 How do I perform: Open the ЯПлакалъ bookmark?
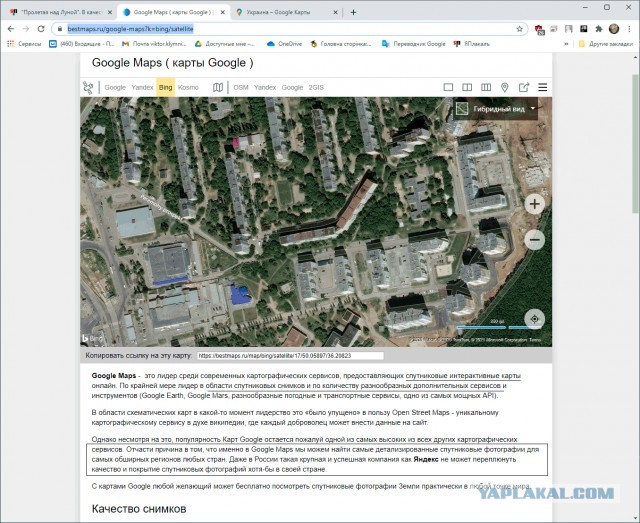pos(471,44)
